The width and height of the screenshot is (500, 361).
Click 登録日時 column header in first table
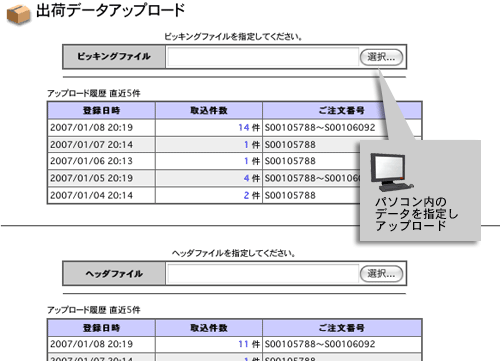pyautogui.click(x=101, y=110)
